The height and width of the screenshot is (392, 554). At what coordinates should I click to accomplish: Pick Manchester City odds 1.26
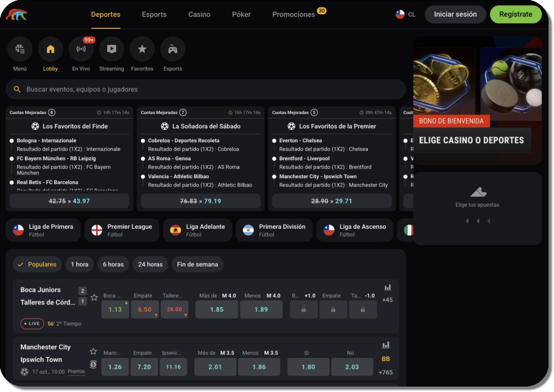(115, 367)
